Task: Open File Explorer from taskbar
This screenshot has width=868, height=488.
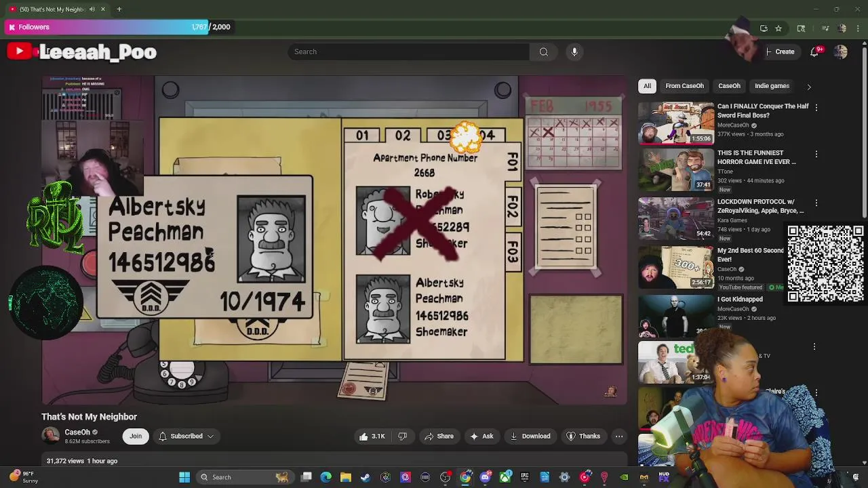Action: 345,477
